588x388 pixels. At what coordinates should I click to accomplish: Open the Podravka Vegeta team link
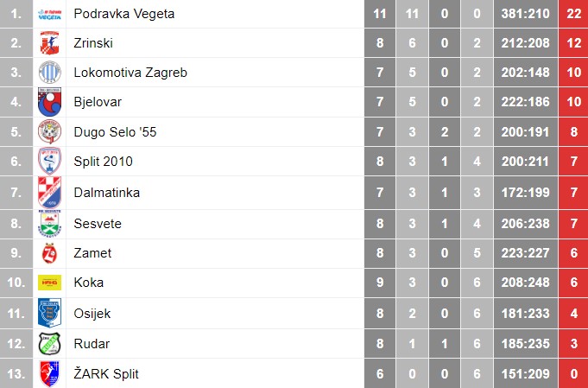pyautogui.click(x=123, y=14)
